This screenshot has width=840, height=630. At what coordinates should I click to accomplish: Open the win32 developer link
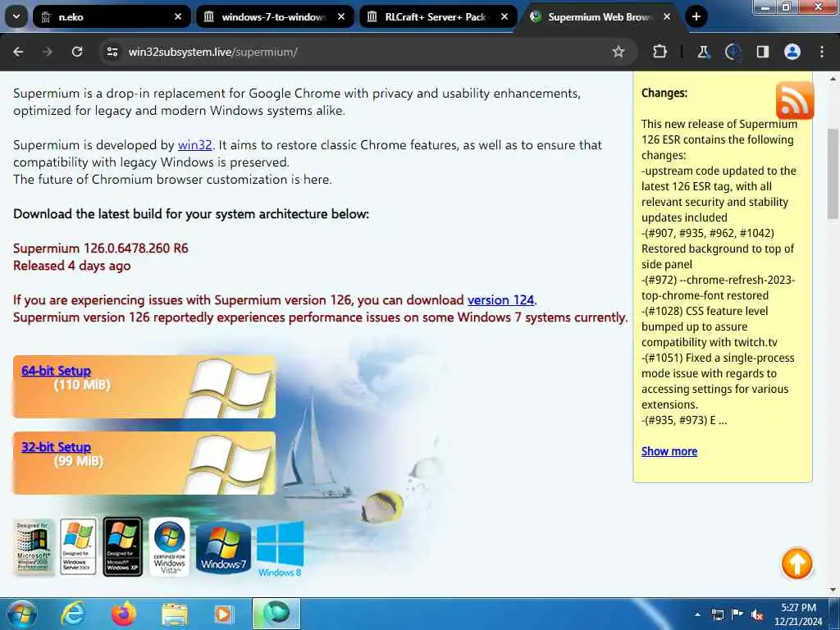tap(195, 145)
